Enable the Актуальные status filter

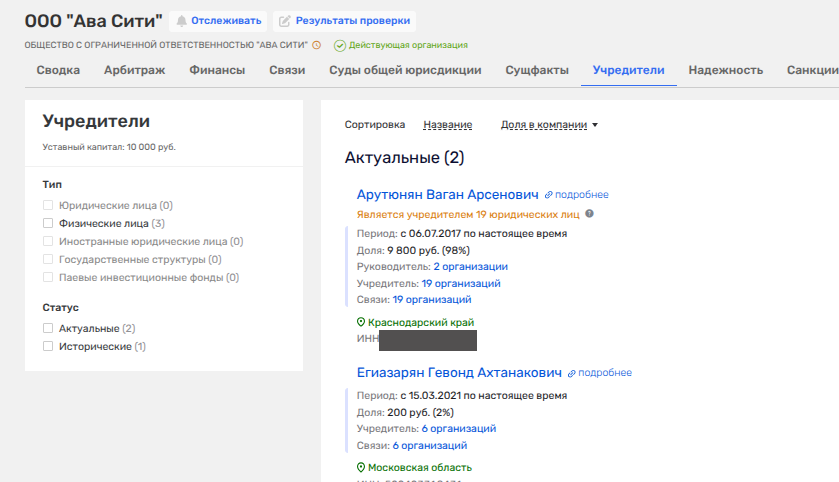coord(48,328)
